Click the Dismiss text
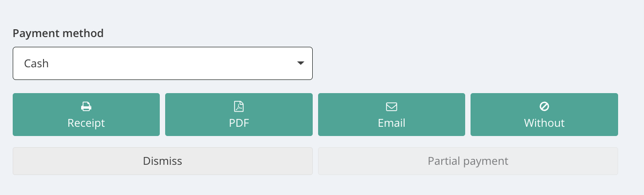This screenshot has height=195, width=644. point(163,161)
